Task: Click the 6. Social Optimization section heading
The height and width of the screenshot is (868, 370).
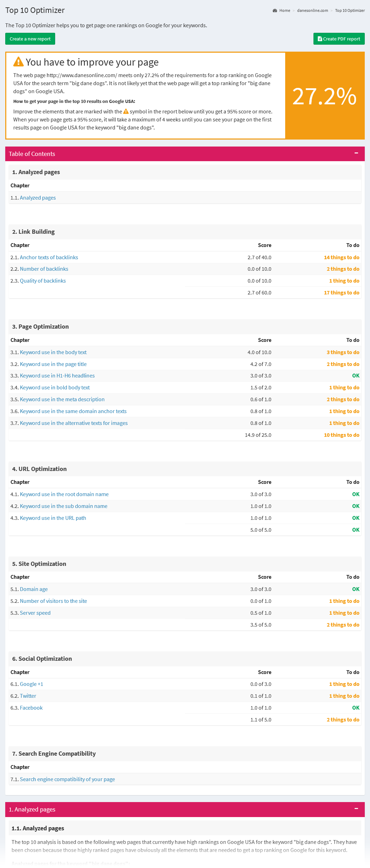Action: [42, 659]
